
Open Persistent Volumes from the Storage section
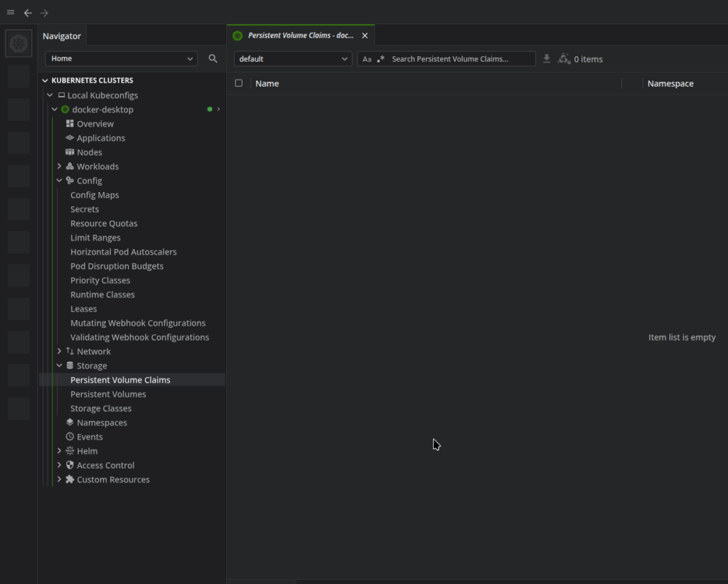click(x=108, y=393)
